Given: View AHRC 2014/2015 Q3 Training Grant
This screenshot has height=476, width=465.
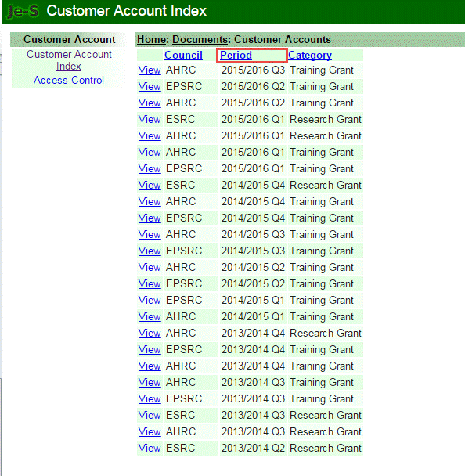Looking at the screenshot, I should pos(150,234).
